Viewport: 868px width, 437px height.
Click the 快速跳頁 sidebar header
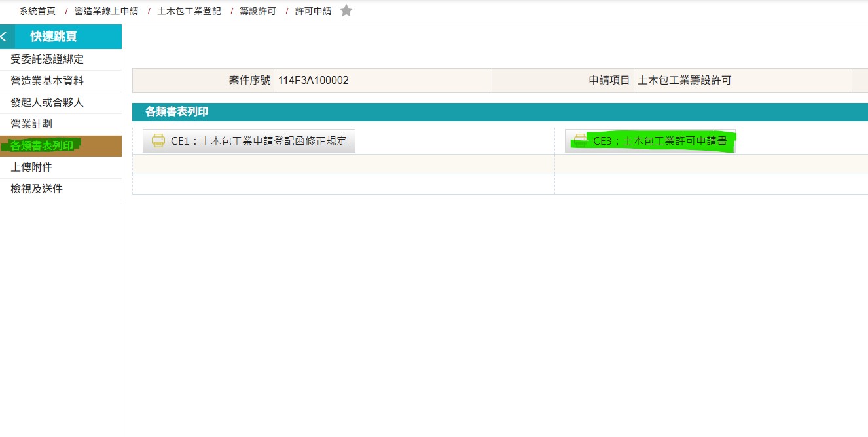pos(63,37)
